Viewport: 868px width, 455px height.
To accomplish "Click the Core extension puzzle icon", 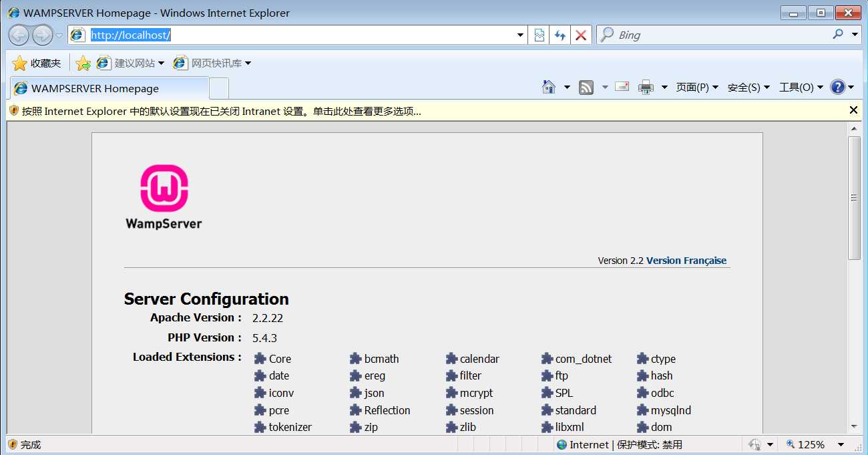I will pyautogui.click(x=260, y=359).
